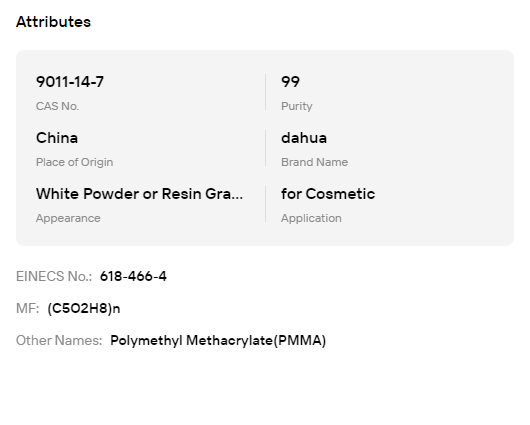The width and height of the screenshot is (530, 425).
Task: Select the CAS number 9011-14-7
Action: [x=70, y=82]
